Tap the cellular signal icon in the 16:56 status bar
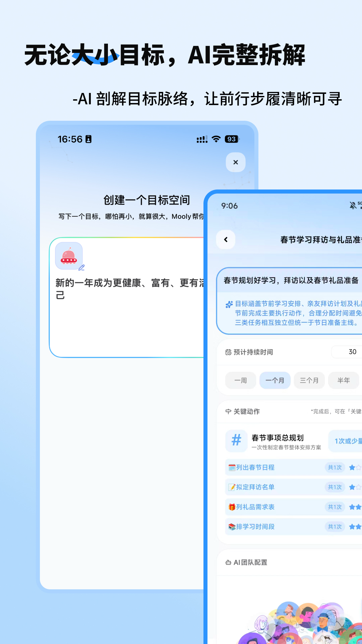The width and height of the screenshot is (362, 644). [x=202, y=139]
